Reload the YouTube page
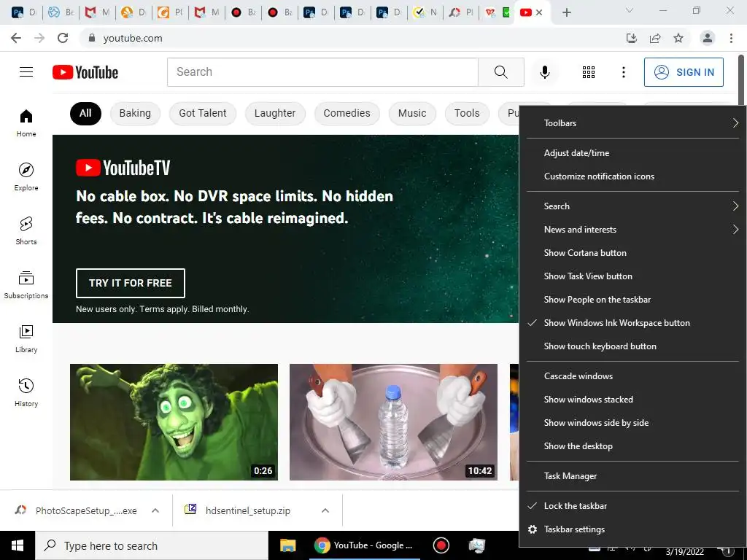The image size is (747, 560). pos(63,38)
